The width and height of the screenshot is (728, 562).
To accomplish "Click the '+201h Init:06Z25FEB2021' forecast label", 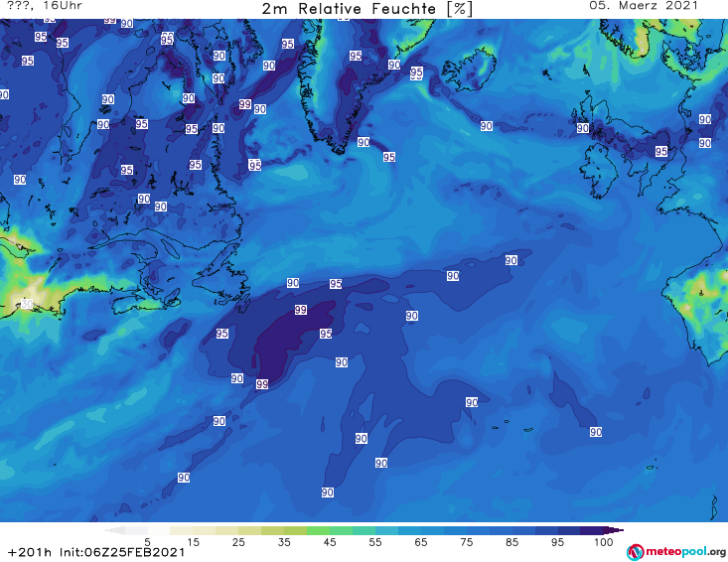I will point(96,552).
